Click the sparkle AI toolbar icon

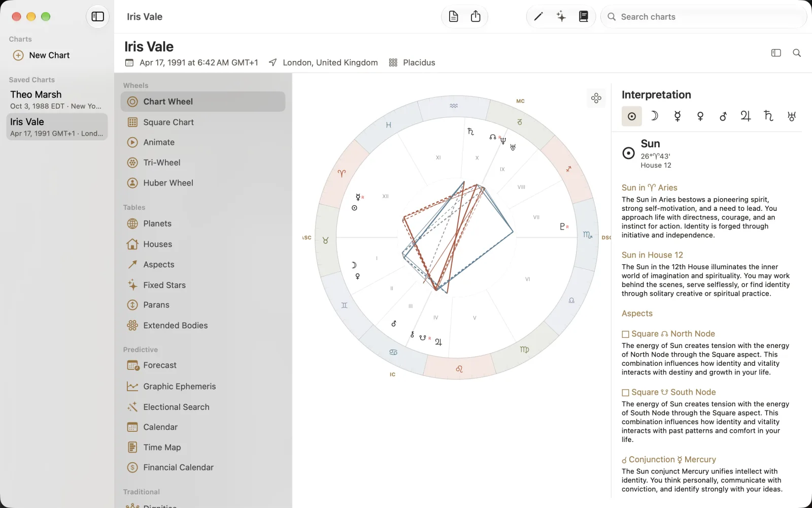(561, 17)
